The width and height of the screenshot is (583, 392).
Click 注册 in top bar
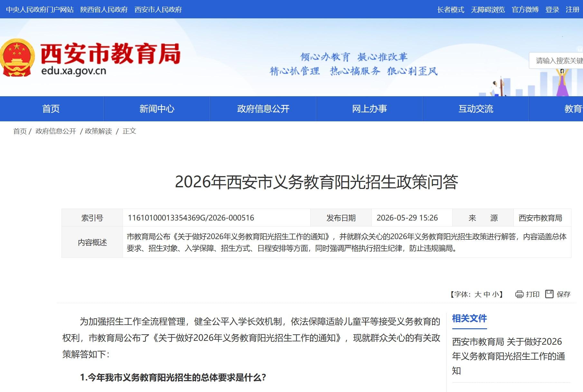(573, 10)
